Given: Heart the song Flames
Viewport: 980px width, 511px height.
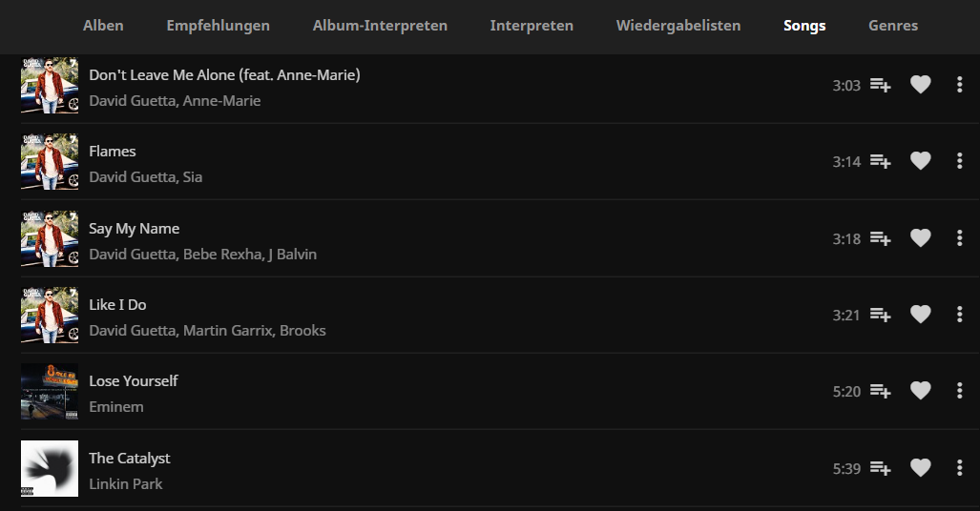Looking at the screenshot, I should (920, 160).
